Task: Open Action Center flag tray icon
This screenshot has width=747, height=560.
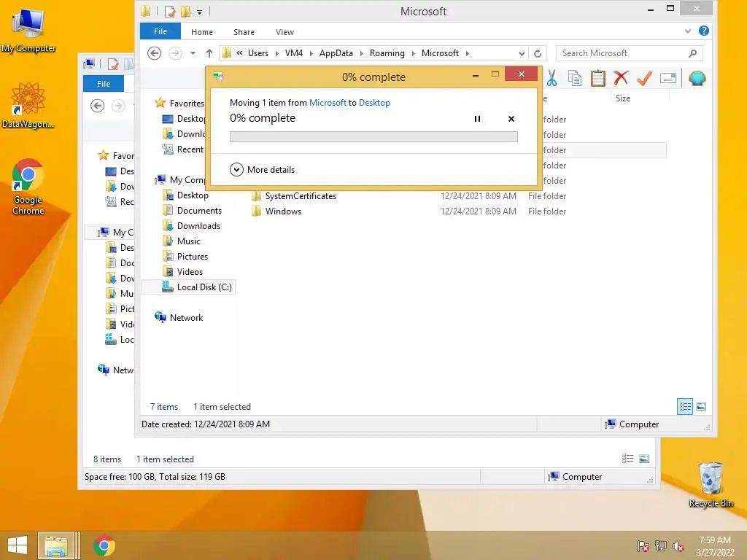Action: click(x=643, y=545)
